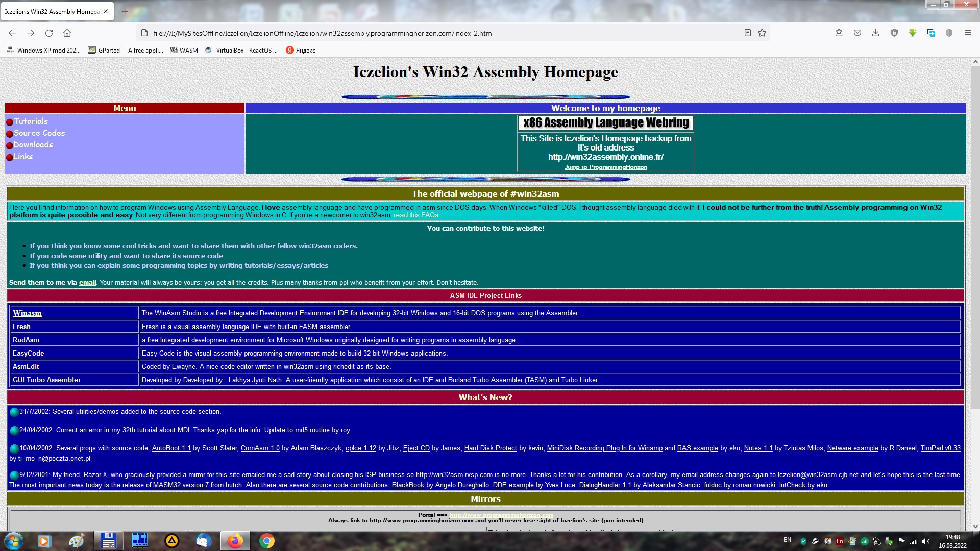
Task: Follow the Winasm IDE link
Action: (x=27, y=313)
